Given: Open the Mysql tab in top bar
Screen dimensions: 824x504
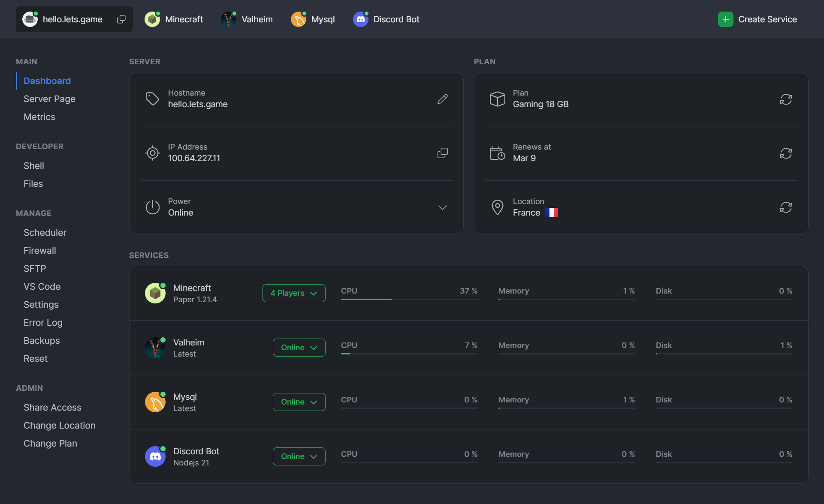Looking at the screenshot, I should 313,19.
